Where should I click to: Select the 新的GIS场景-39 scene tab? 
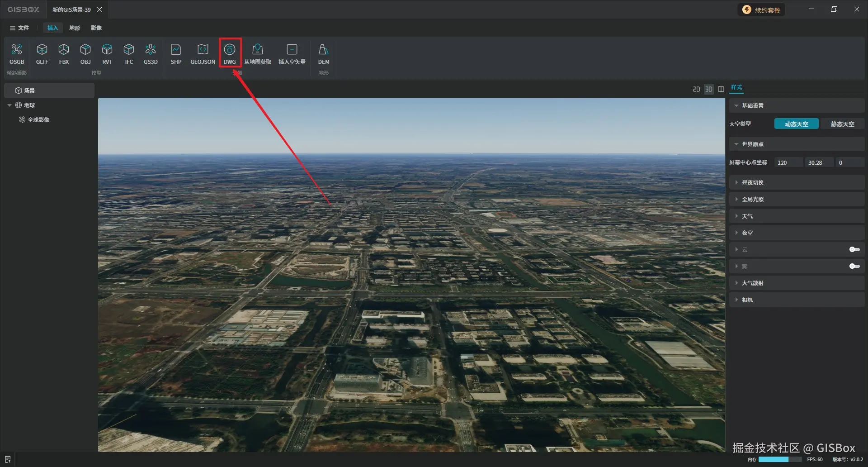(x=71, y=10)
